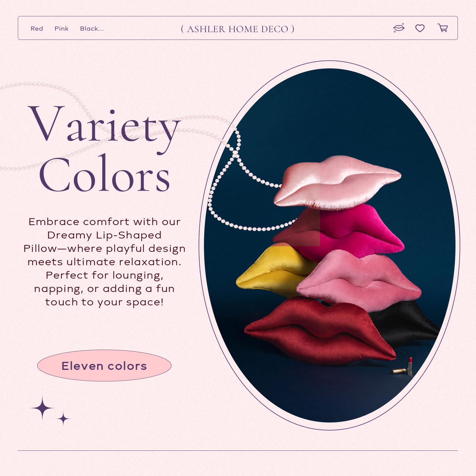Click the large four-point sparkle star

[43, 408]
